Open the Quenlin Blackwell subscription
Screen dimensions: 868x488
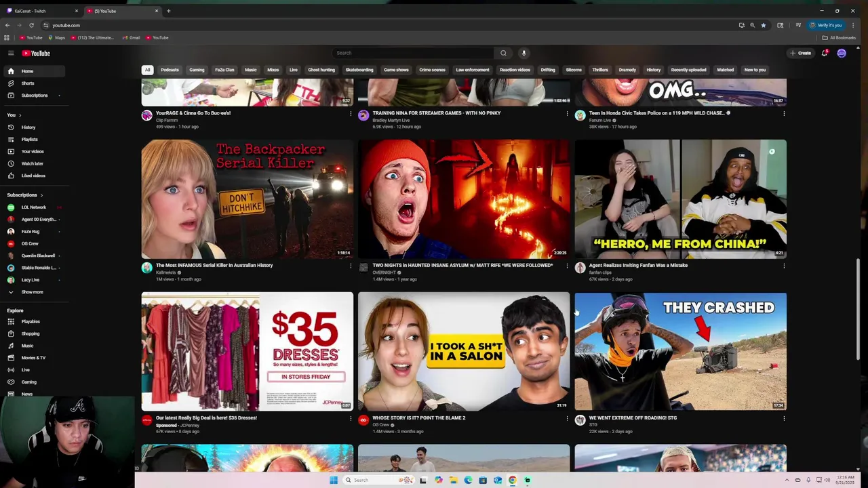click(x=33, y=256)
